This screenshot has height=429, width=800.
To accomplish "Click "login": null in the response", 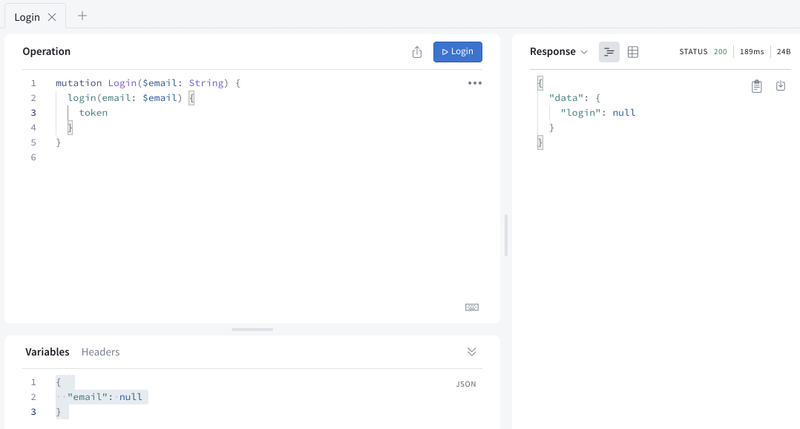I will tap(597, 113).
